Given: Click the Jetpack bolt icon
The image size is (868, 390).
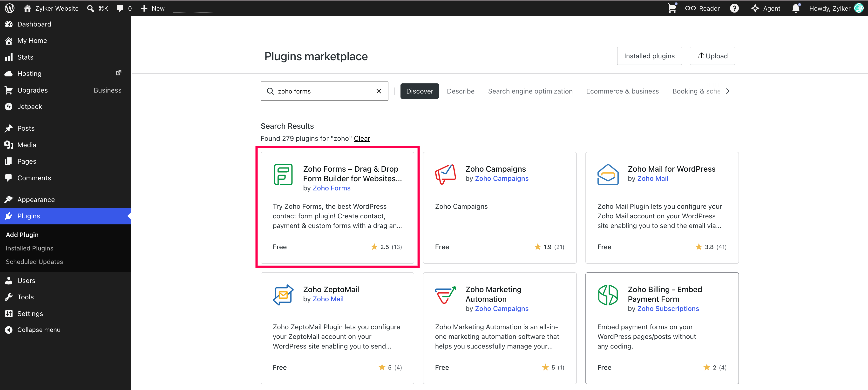Looking at the screenshot, I should coord(9,107).
